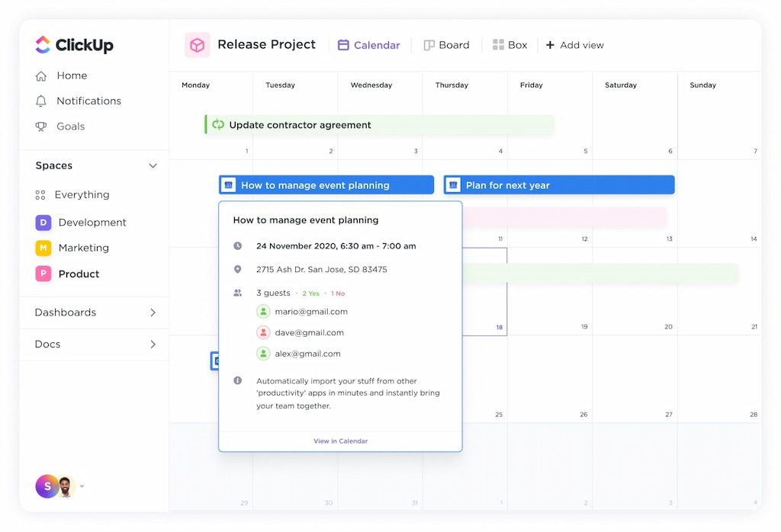Expand the Docs section
This screenshot has width=781, height=532.
[x=152, y=344]
